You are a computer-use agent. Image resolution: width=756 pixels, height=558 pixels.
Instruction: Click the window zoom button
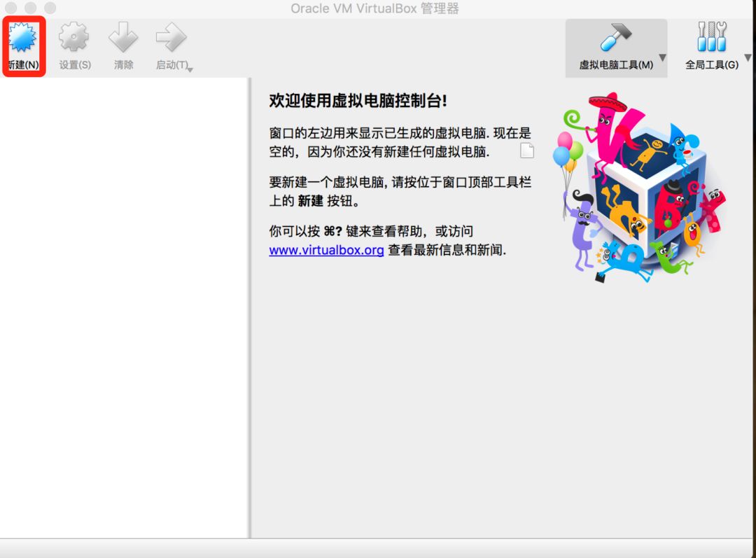pyautogui.click(x=50, y=8)
